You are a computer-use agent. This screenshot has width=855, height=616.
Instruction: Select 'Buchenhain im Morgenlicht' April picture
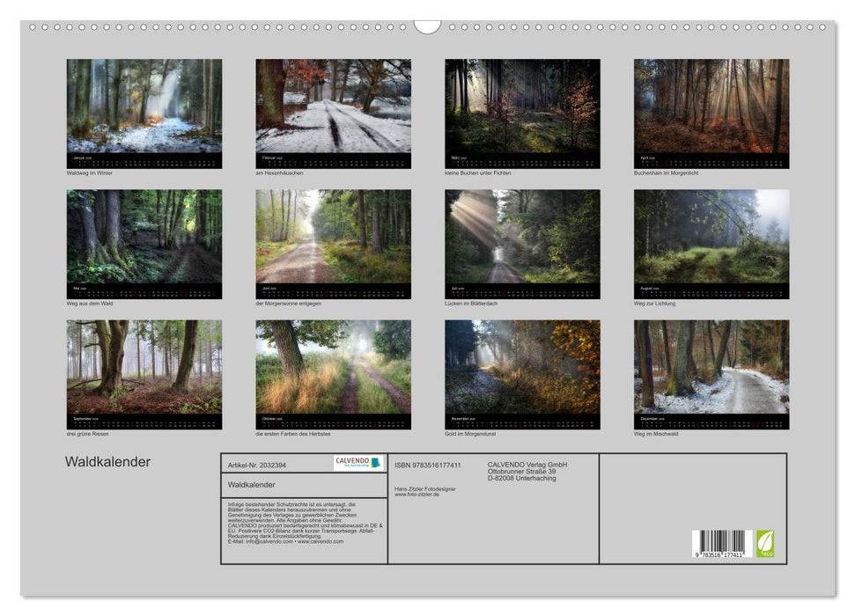pyautogui.click(x=711, y=106)
